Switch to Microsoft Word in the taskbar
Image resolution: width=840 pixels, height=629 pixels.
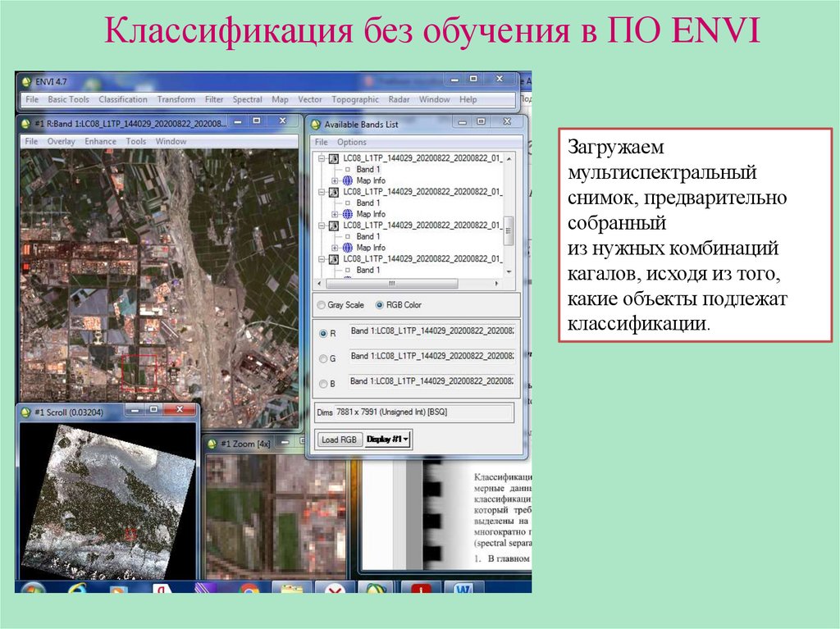(x=463, y=588)
